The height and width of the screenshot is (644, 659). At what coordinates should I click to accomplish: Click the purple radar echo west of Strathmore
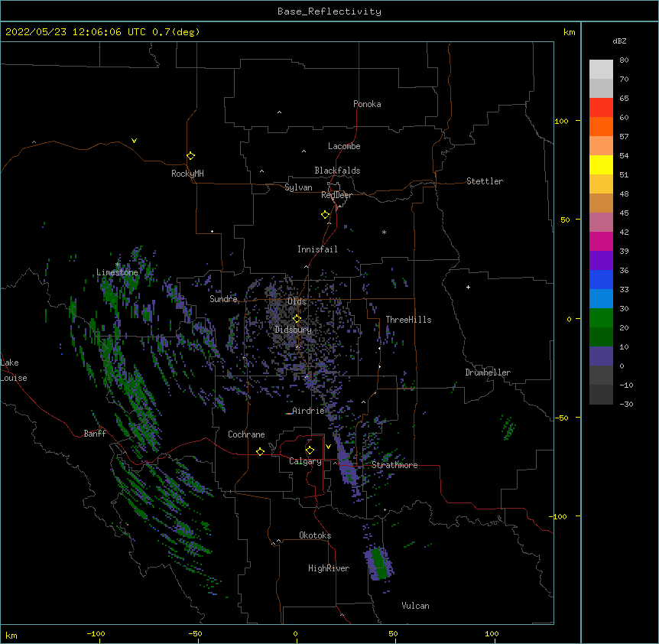tap(348, 468)
